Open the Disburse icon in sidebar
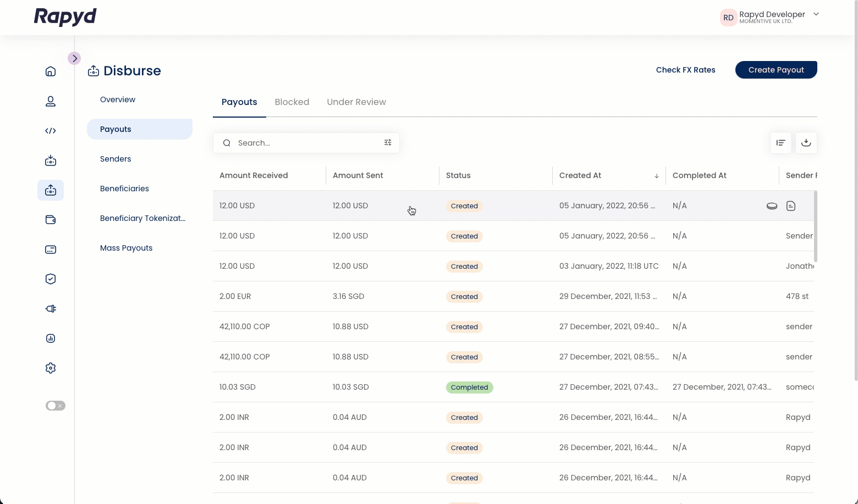The image size is (858, 504). (51, 190)
